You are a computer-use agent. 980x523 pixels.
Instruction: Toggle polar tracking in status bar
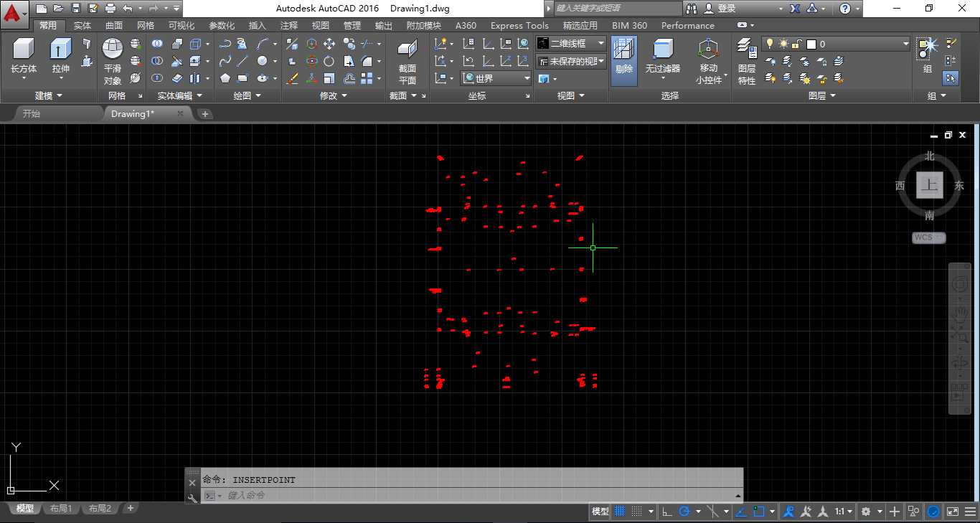[684, 512]
